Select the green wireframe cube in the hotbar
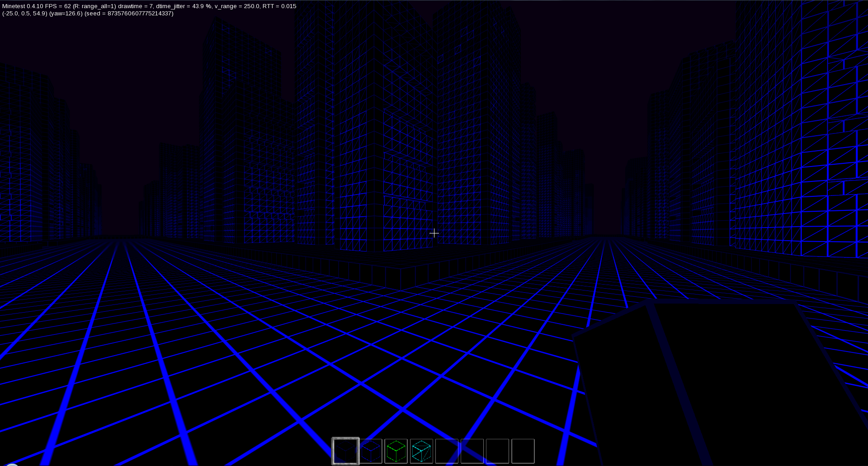The image size is (868, 466). pyautogui.click(x=396, y=451)
